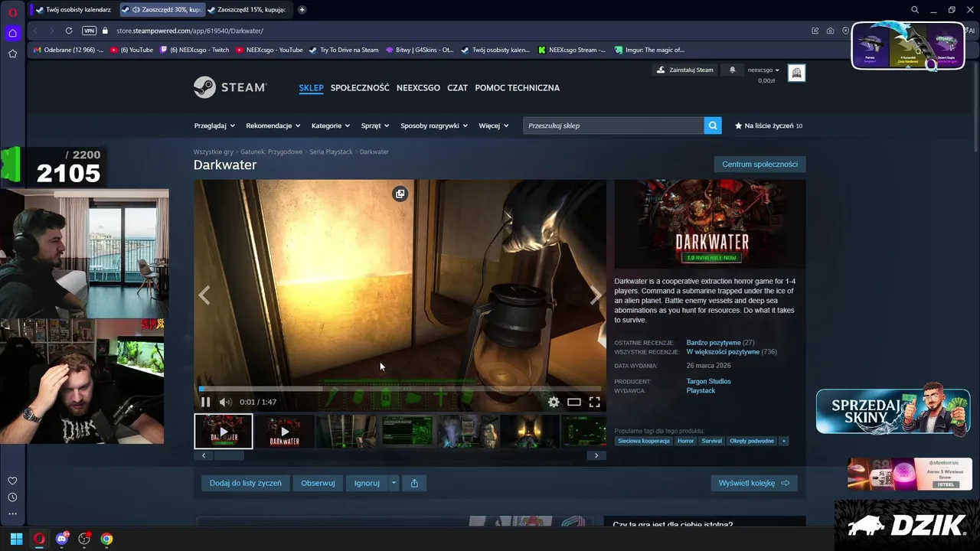This screenshot has height=551, width=980.
Task: Open Playstack publisher link
Action: (x=701, y=390)
